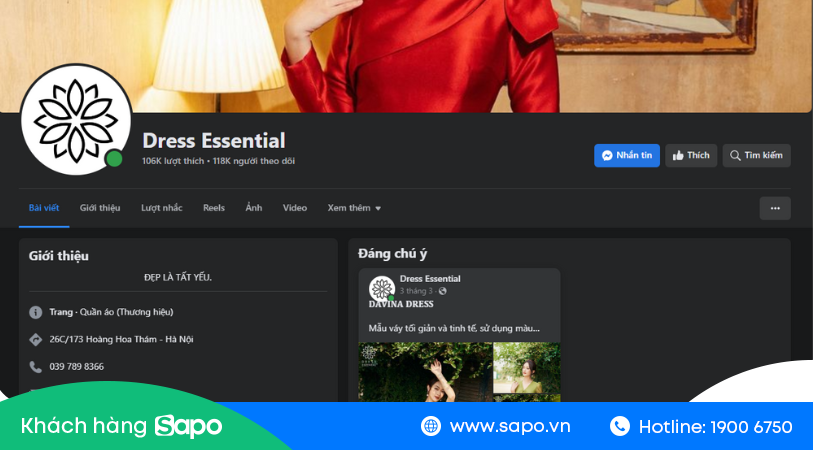
Task: Click the Hotline: 1900 6750 text
Action: click(716, 427)
